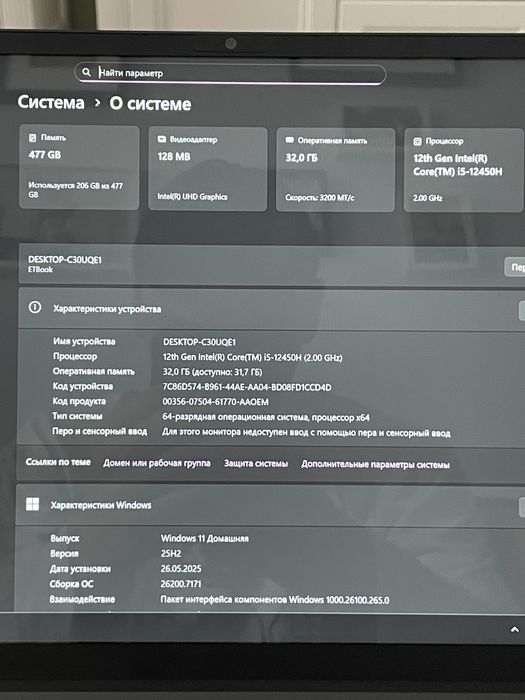Click the Найти параметр search field

[230, 73]
